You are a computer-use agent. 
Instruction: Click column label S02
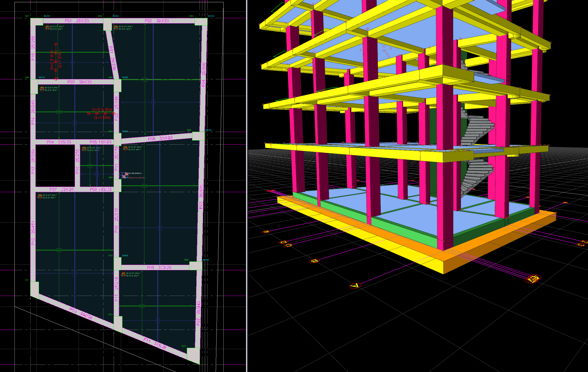pyautogui.click(x=100, y=16)
